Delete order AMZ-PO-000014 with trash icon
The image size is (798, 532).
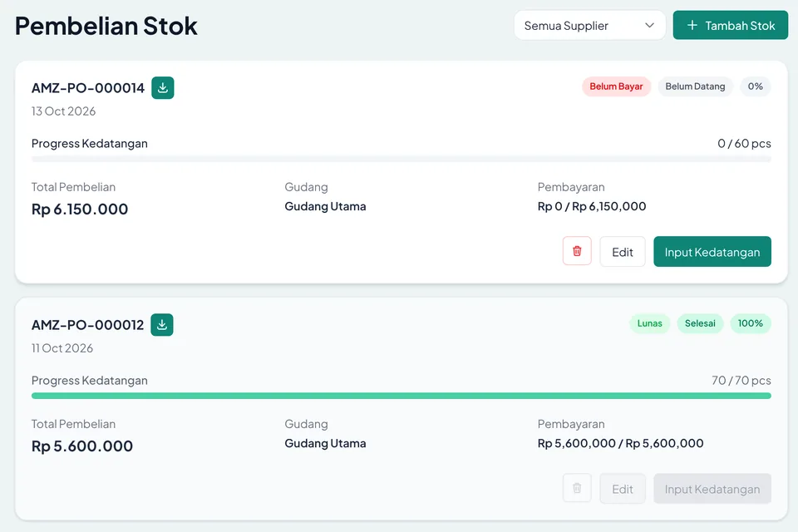coord(577,251)
